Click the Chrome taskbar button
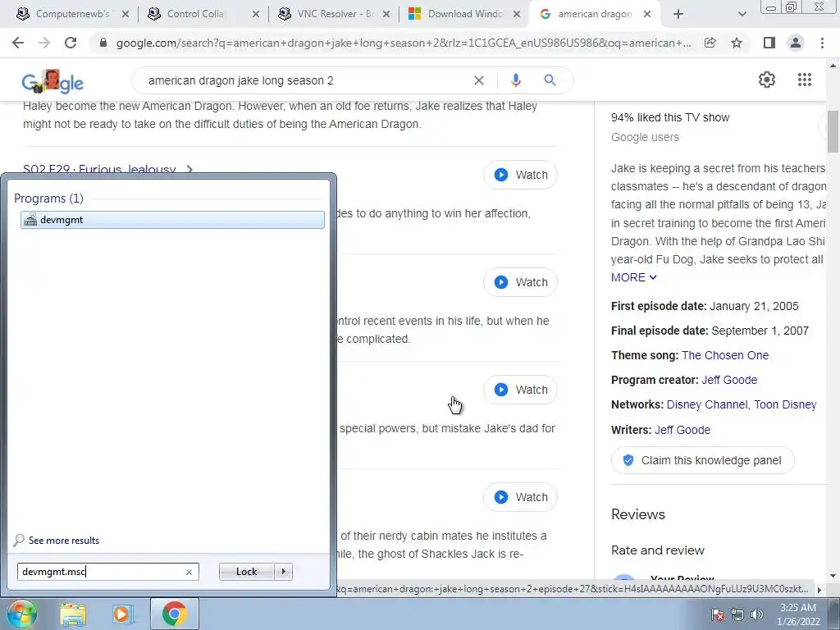 174,614
